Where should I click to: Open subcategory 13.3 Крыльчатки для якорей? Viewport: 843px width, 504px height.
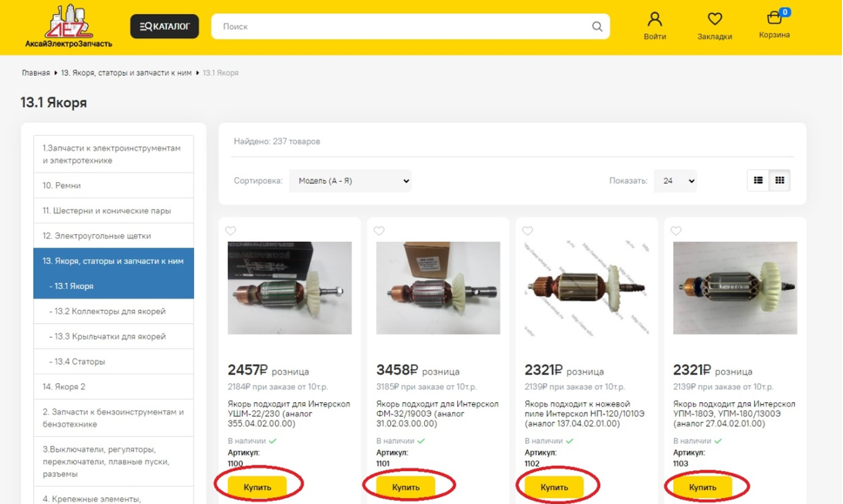coord(114,337)
